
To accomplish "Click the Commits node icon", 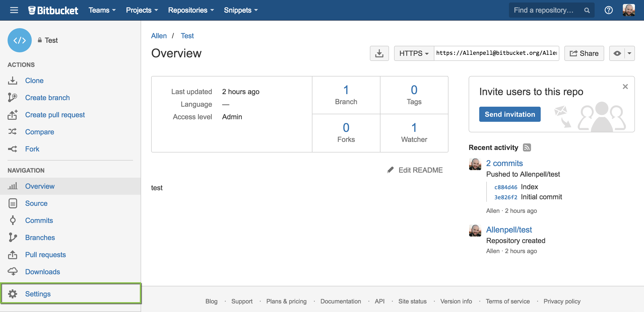I will click(x=13, y=220).
